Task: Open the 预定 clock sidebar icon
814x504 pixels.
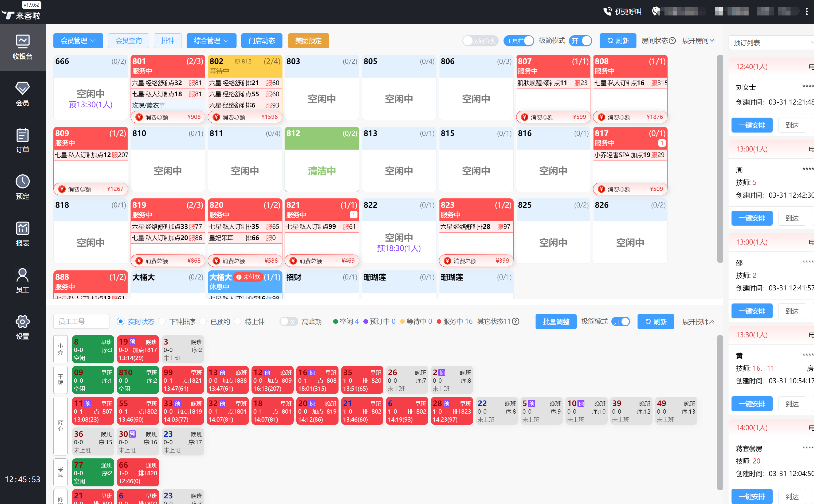Action: 22,182
